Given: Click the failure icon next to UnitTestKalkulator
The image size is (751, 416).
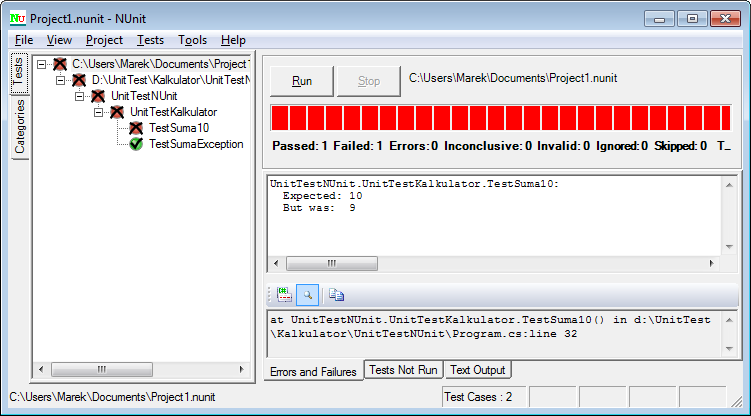Looking at the screenshot, I should coord(116,112).
